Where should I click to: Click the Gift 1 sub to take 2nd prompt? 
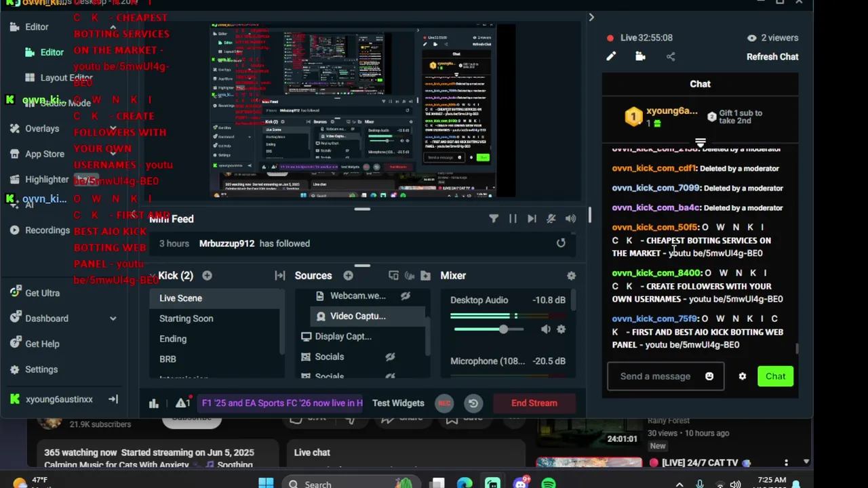(x=734, y=117)
